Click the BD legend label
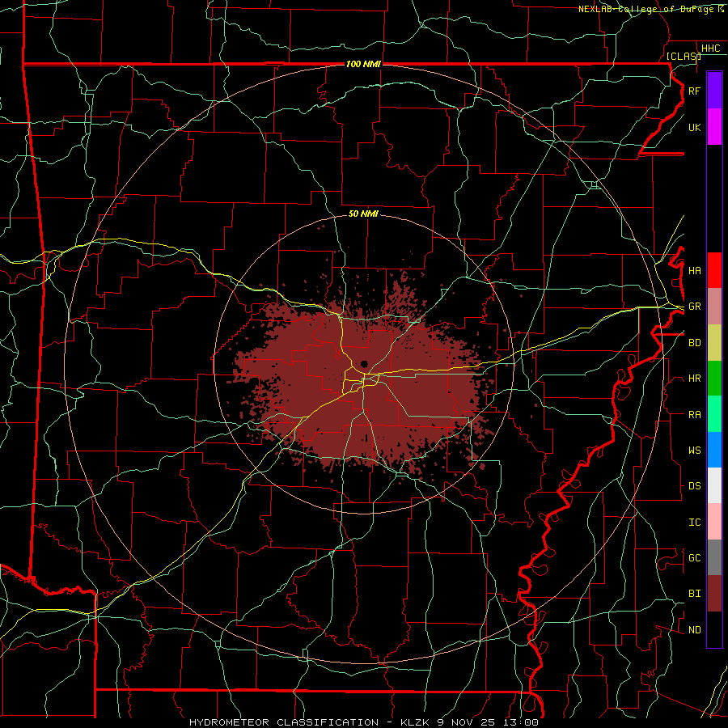 click(x=694, y=343)
